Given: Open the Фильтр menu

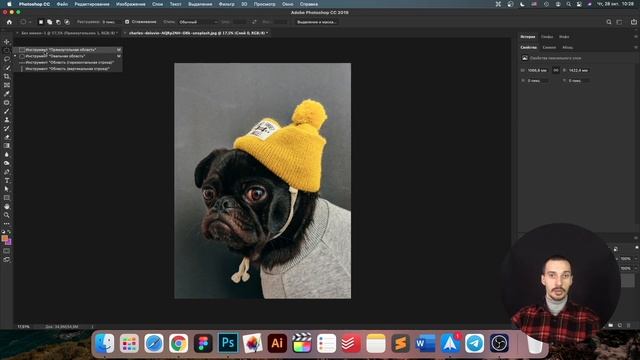Looking at the screenshot, I should click(x=227, y=4).
